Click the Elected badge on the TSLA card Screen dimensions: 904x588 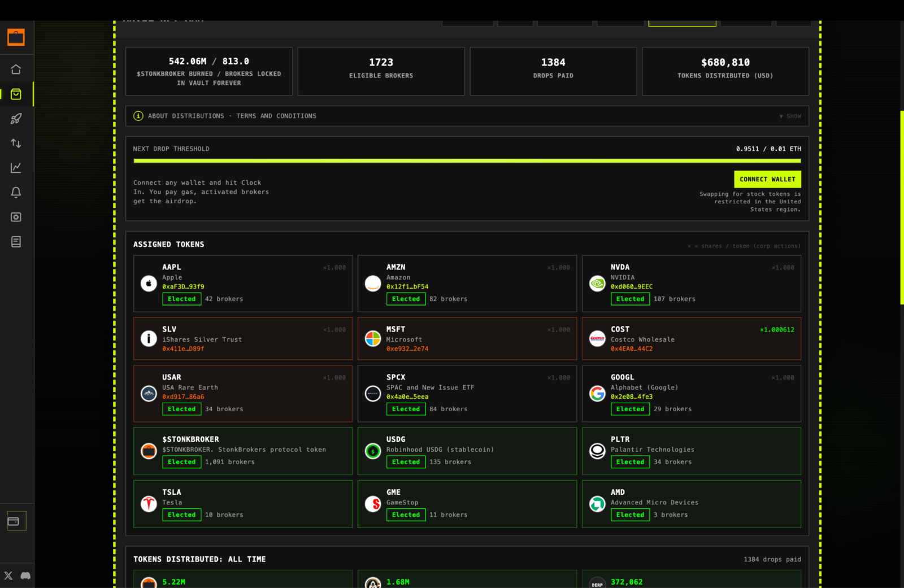tap(181, 515)
